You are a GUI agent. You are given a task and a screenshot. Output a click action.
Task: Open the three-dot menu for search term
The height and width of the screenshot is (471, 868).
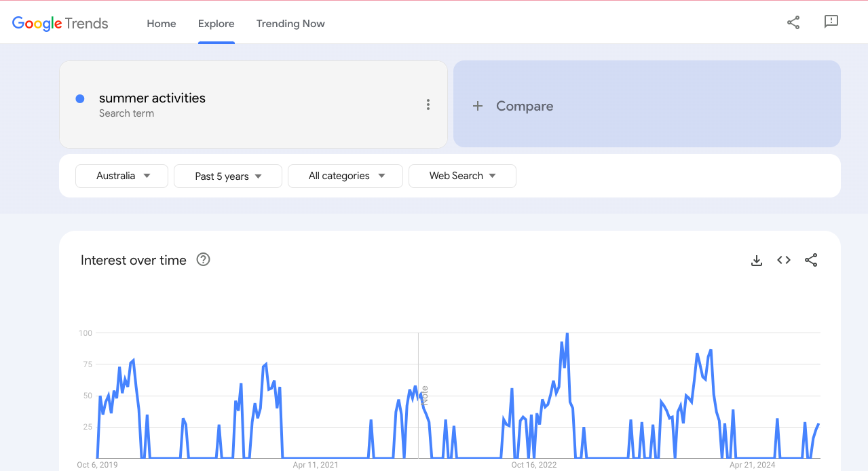pos(428,105)
